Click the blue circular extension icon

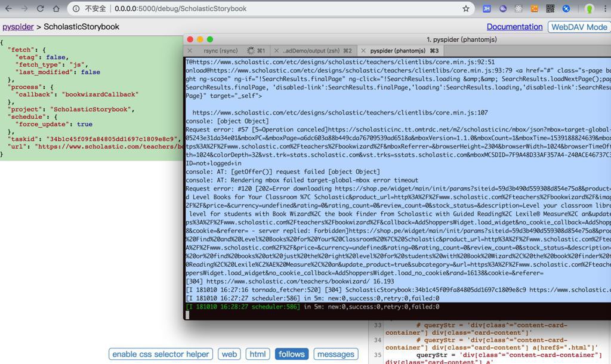pyautogui.click(x=566, y=8)
